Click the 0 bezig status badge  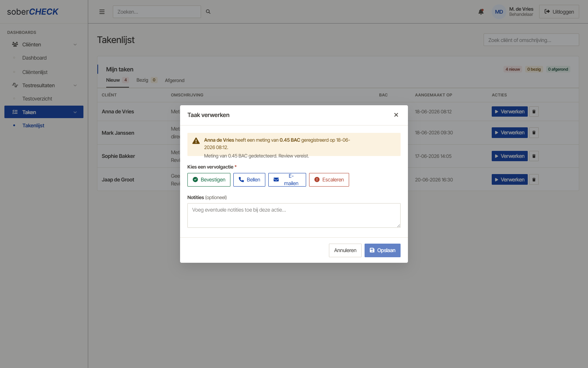[x=534, y=69]
